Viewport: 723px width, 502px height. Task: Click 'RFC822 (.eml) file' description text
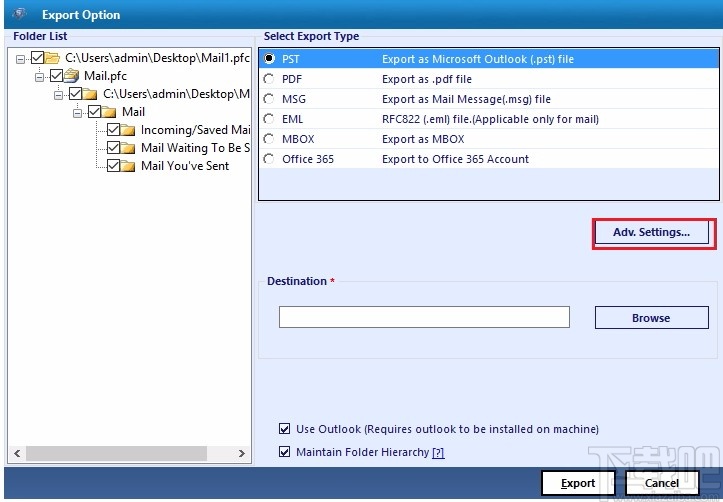(x=490, y=119)
